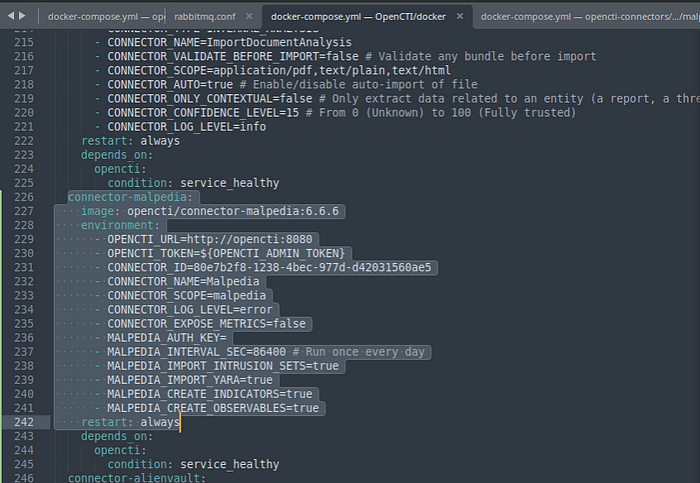Click CONNECTOR_VALIDATE_BEFORE_IMPORT=false entry

[233, 56]
